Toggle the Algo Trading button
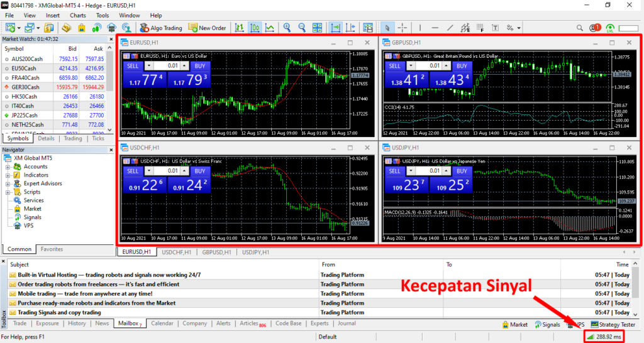 (x=161, y=28)
